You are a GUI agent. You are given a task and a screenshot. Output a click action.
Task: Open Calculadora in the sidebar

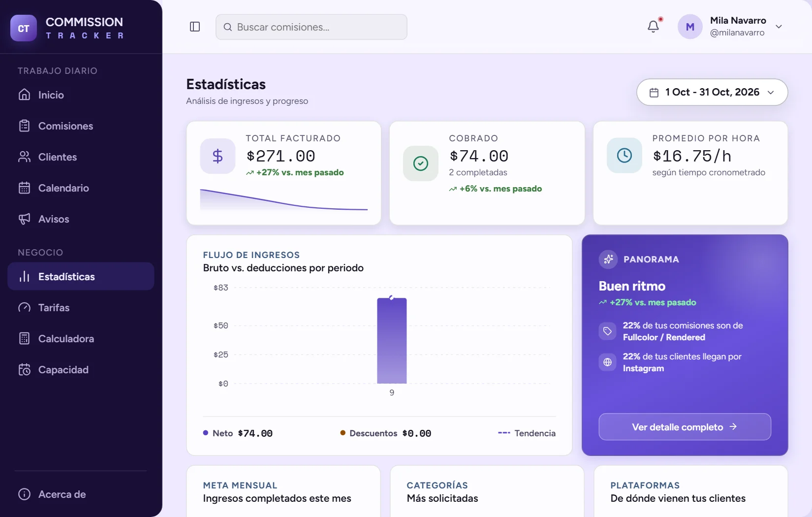point(81,338)
